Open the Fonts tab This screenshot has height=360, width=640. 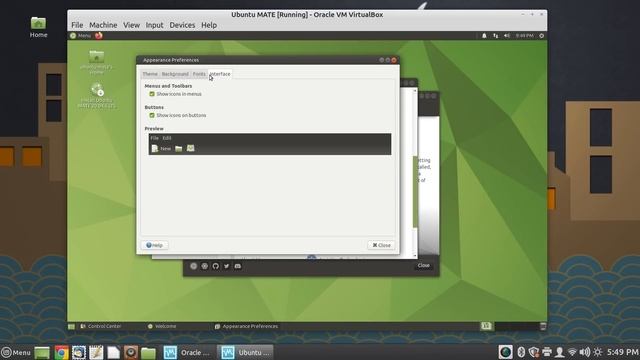click(x=199, y=74)
